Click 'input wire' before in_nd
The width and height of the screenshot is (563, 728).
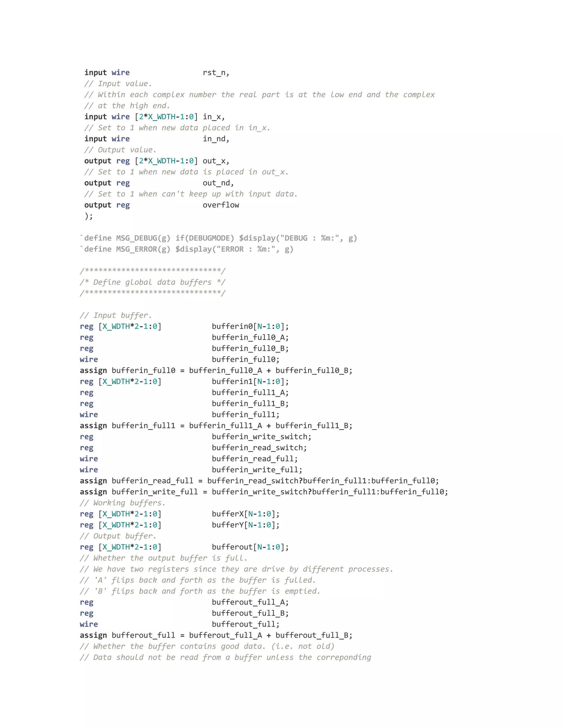click(x=107, y=139)
